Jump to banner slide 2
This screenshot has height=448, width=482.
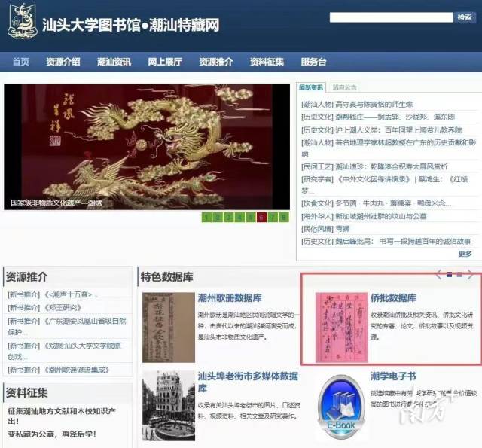tap(218, 218)
